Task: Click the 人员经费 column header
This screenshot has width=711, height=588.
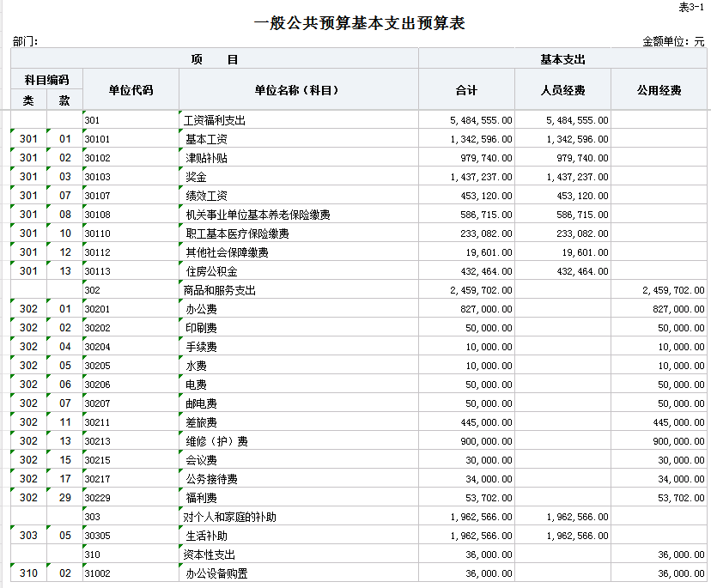Action: coord(562,90)
